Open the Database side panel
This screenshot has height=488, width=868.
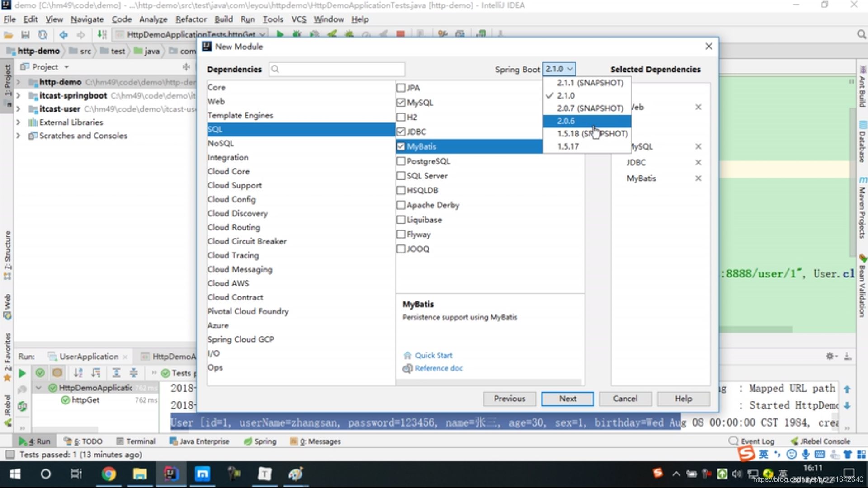pos(862,142)
